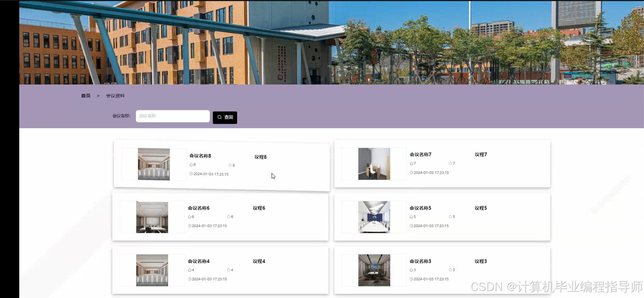644x298 pixels.
Task: Open thumbnail of 会议名称4
Action: [x=152, y=270]
